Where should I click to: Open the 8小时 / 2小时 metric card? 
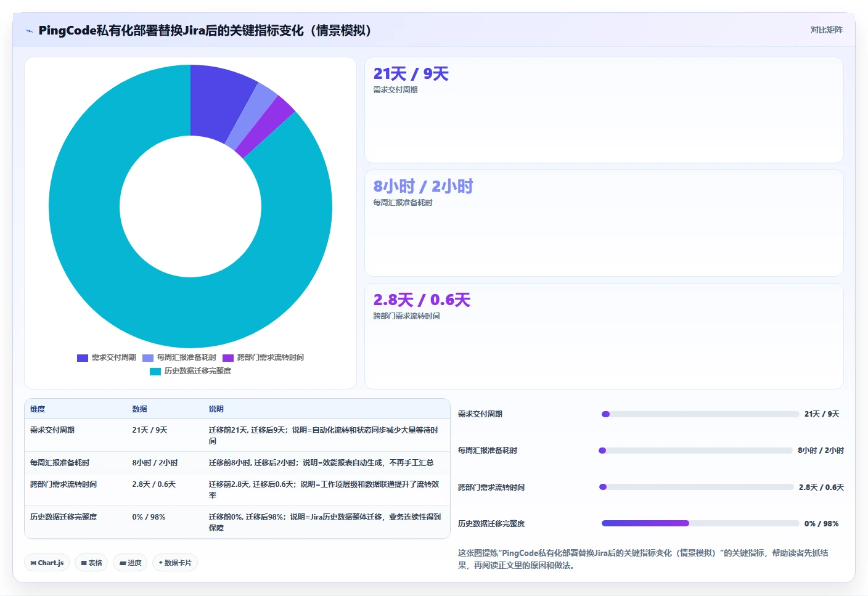click(x=604, y=223)
